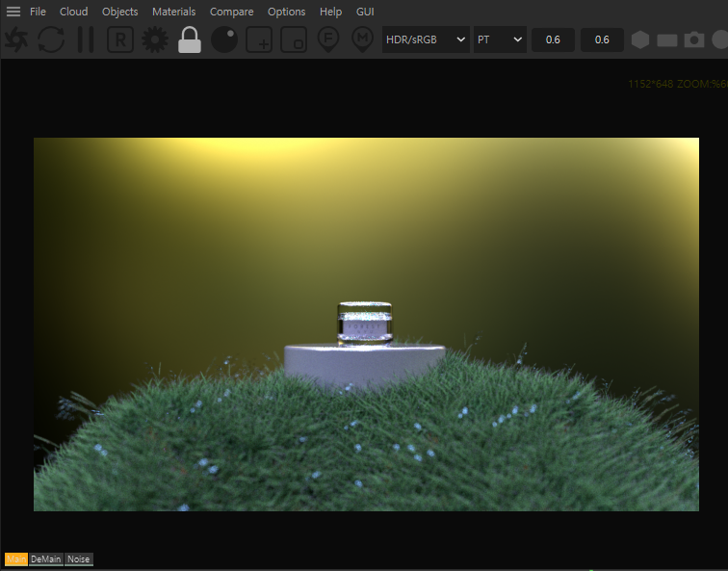This screenshot has height=571, width=728.
Task: Open render settings gear icon
Action: (155, 39)
